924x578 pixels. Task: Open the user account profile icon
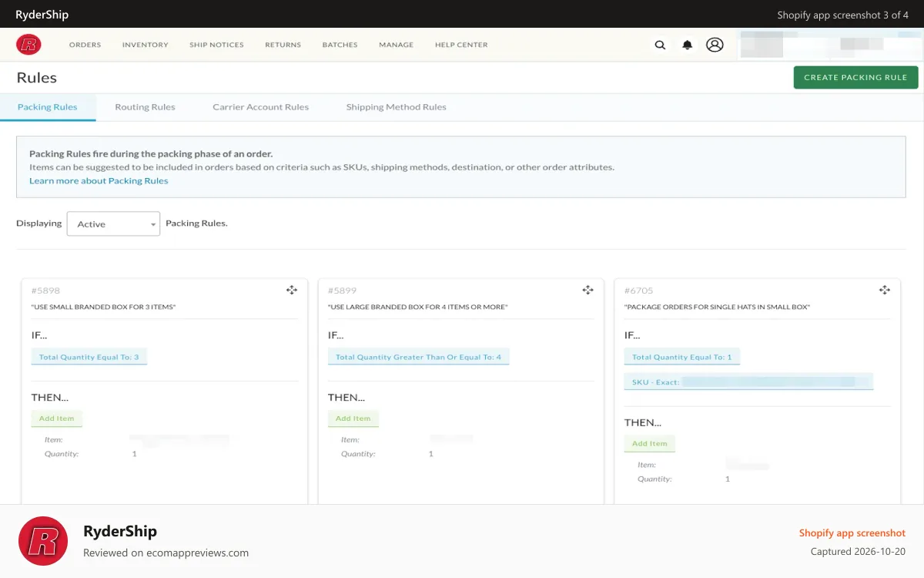coord(715,45)
